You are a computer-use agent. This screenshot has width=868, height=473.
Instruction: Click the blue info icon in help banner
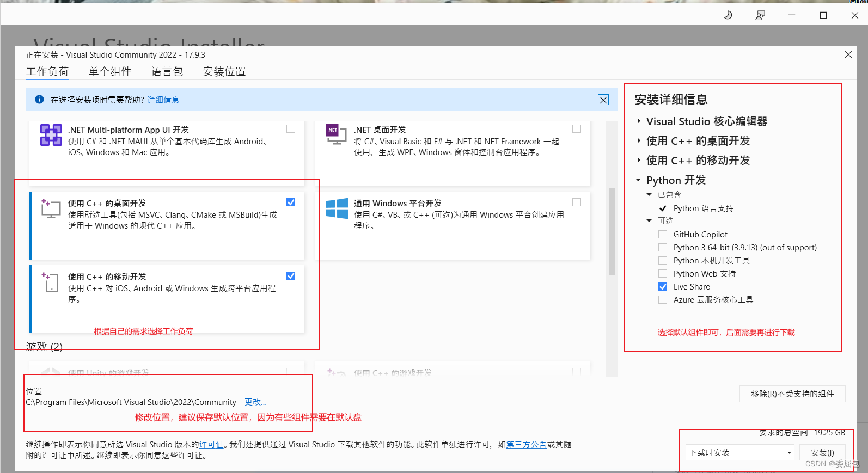point(39,100)
